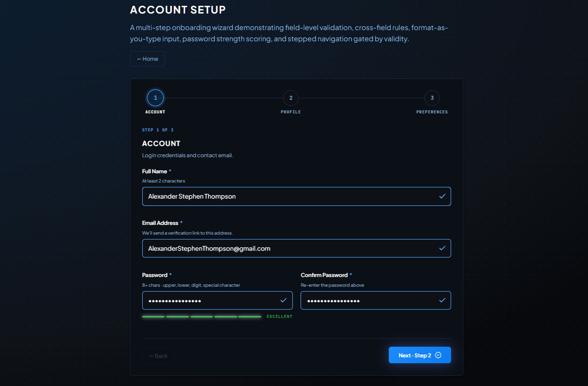This screenshot has height=386, width=588.
Task: Click the checkmark inside the Password field
Action: point(283,300)
